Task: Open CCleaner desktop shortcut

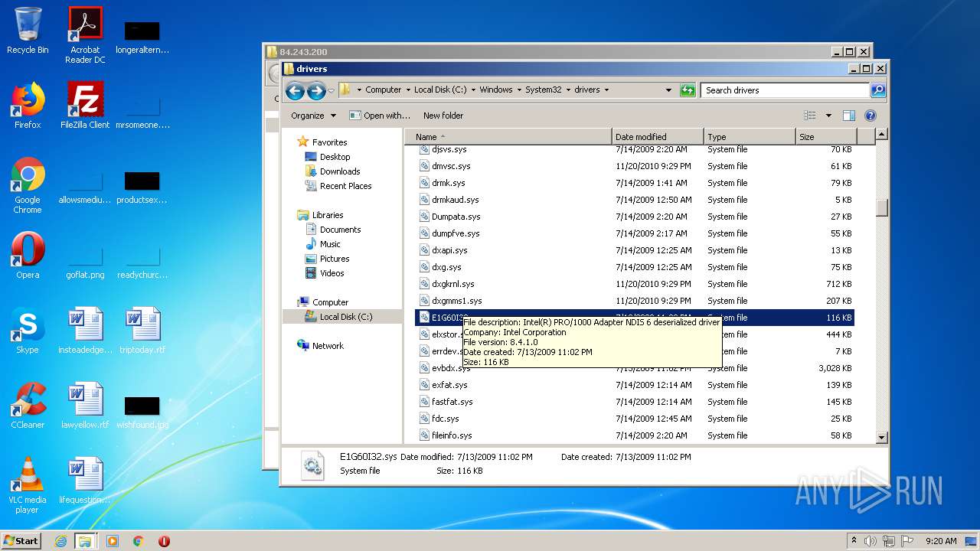Action: click(28, 406)
